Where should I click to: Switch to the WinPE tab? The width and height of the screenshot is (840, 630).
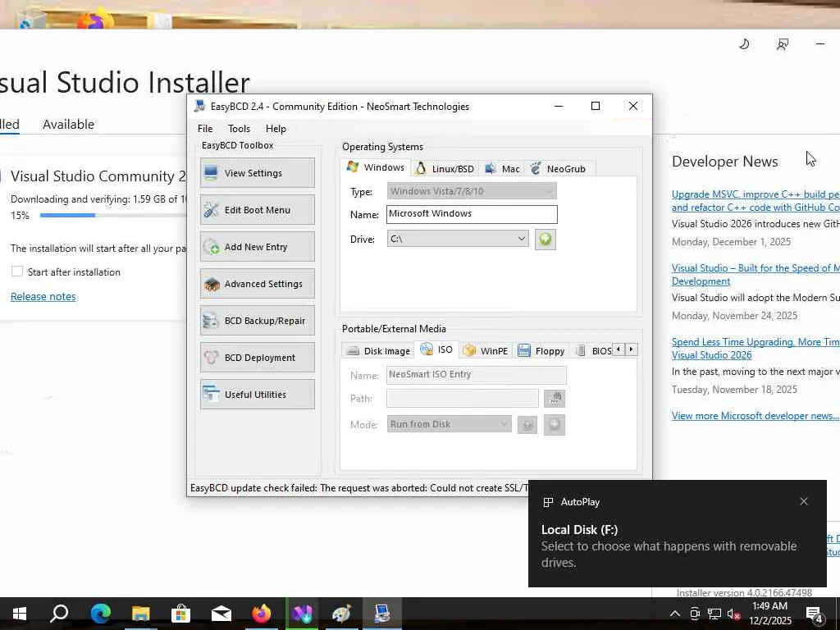(x=486, y=351)
